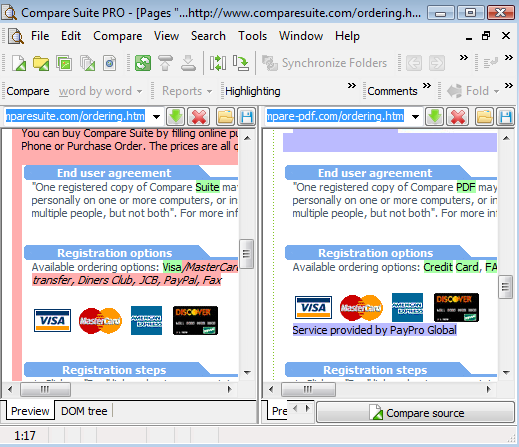
Task: Click the green image comparison toolbar icon
Action: [x=64, y=63]
